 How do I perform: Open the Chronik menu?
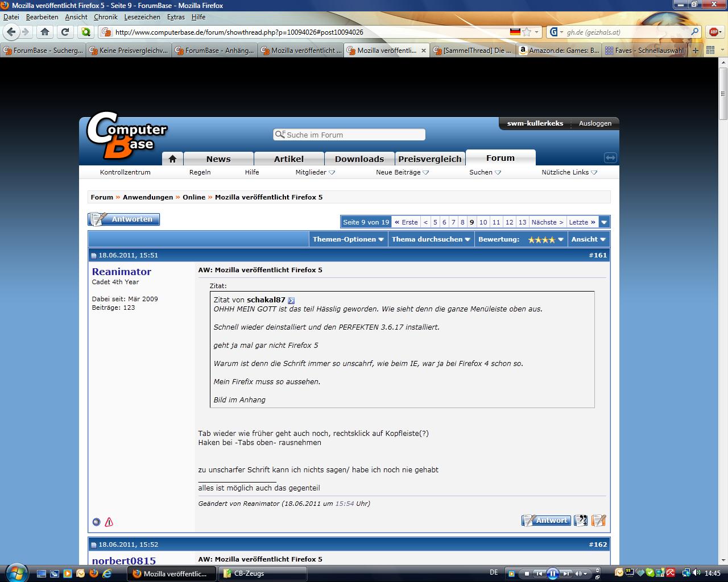106,17
